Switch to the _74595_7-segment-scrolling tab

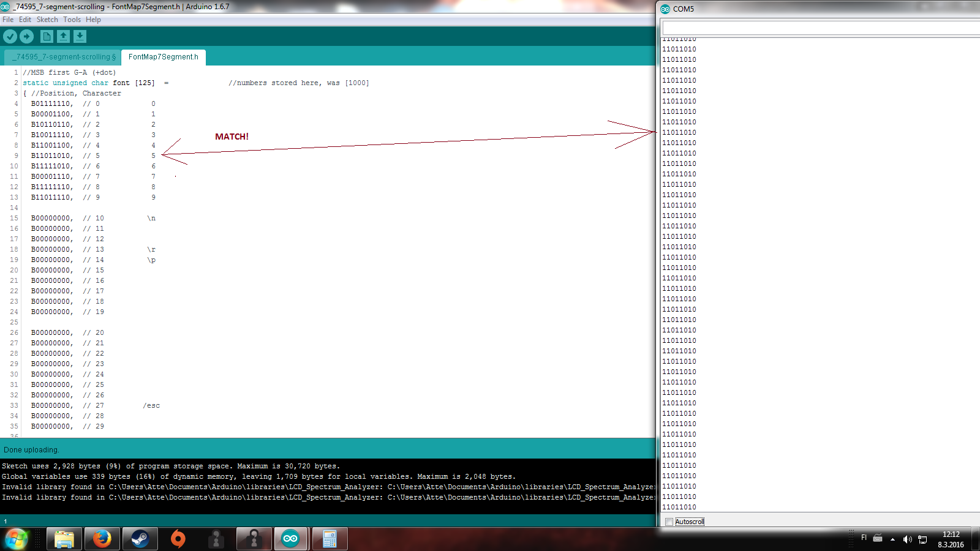[x=63, y=57]
